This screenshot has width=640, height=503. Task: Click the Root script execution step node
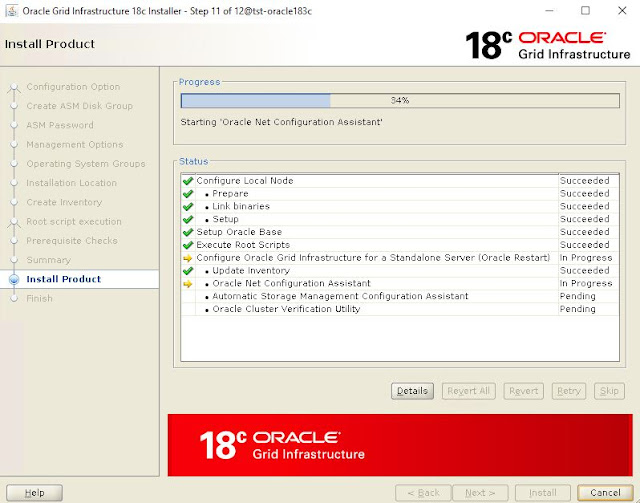coord(14,222)
